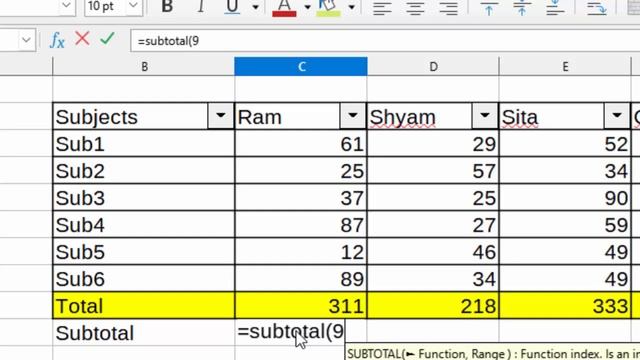This screenshot has height=360, width=640.
Task: Select the Sub1 cell
Action: tap(144, 144)
